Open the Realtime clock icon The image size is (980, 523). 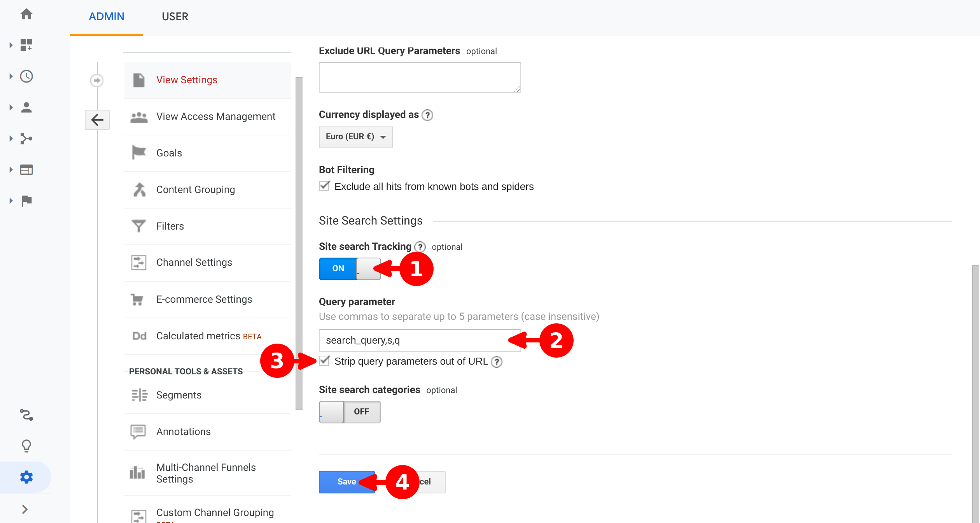point(26,76)
